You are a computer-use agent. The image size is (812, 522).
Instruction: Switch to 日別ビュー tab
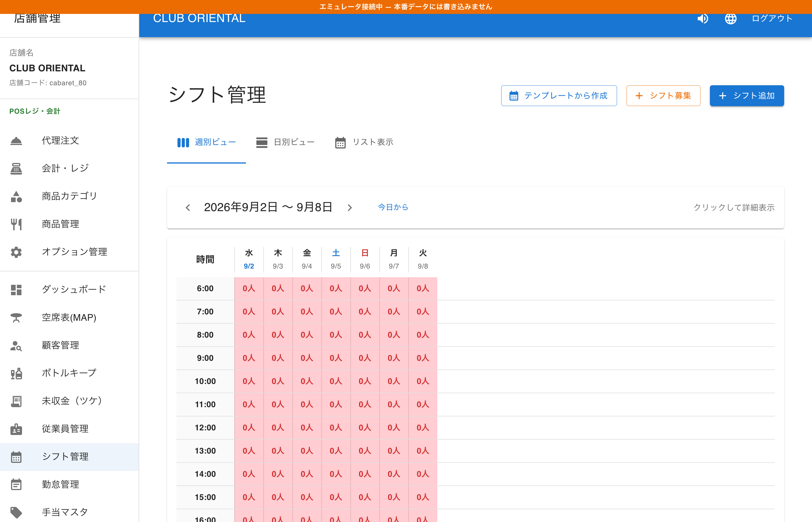(285, 142)
